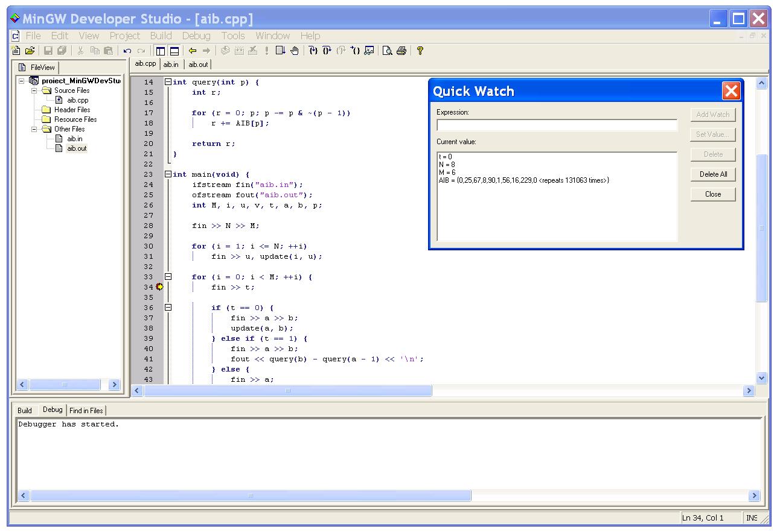Open the Find in Files output tab
777x532 pixels.
coord(86,411)
